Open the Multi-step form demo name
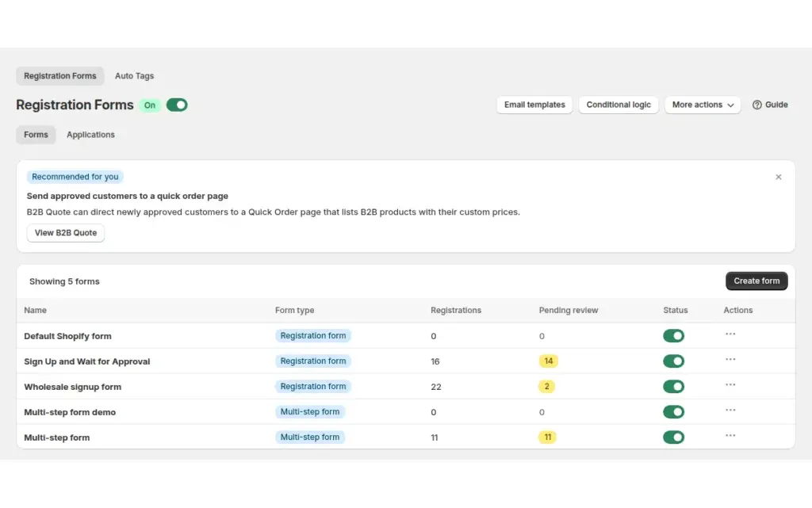 point(70,412)
